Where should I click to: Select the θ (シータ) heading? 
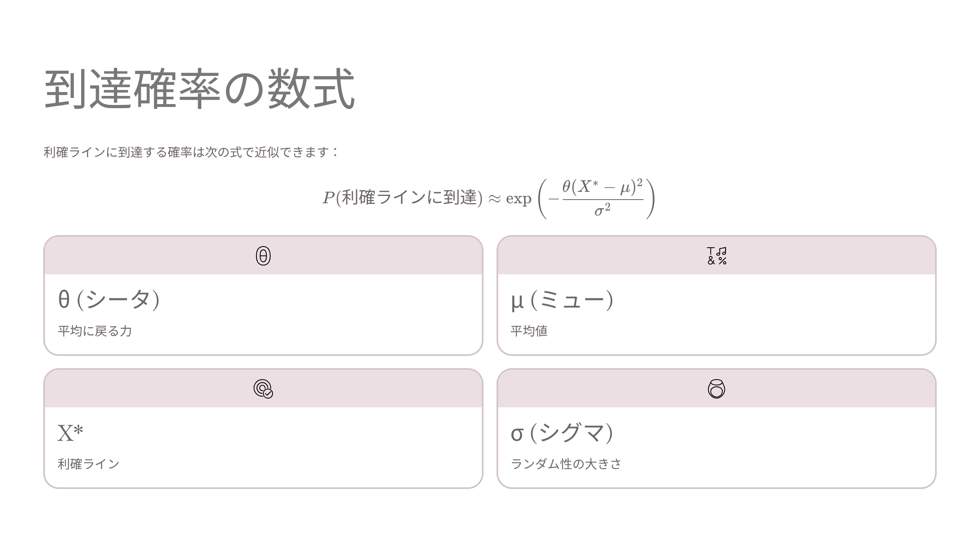click(x=109, y=300)
